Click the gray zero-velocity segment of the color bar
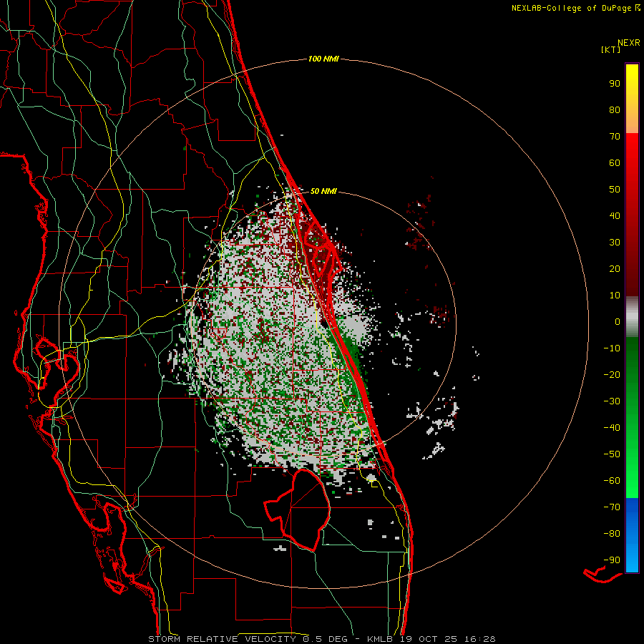Image resolution: width=644 pixels, height=644 pixels. tap(632, 317)
